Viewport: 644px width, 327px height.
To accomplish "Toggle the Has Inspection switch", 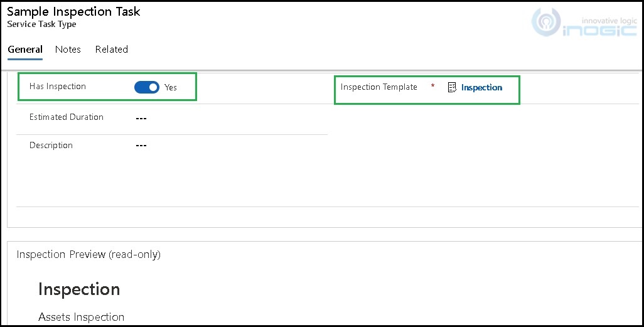I will click(x=147, y=87).
